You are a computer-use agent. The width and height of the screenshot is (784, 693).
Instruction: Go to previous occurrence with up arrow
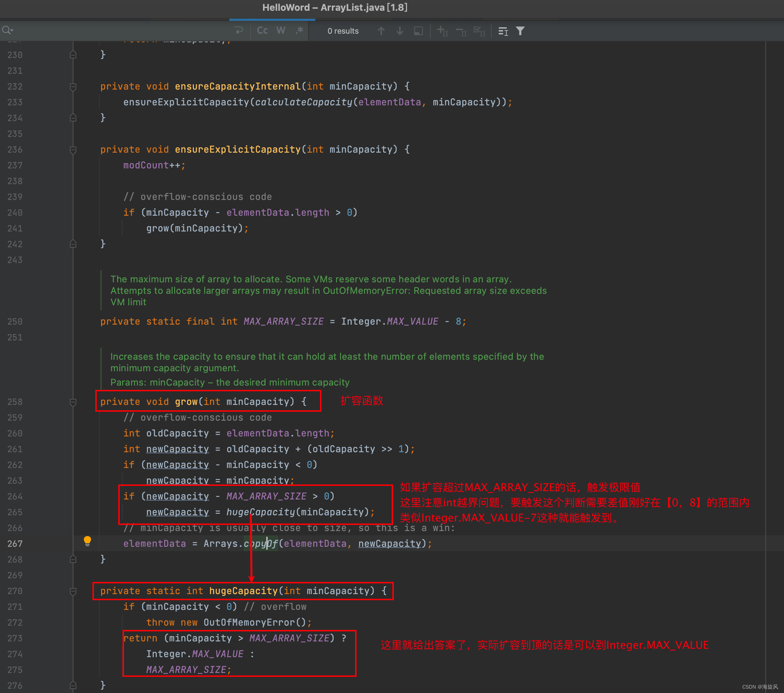(381, 31)
